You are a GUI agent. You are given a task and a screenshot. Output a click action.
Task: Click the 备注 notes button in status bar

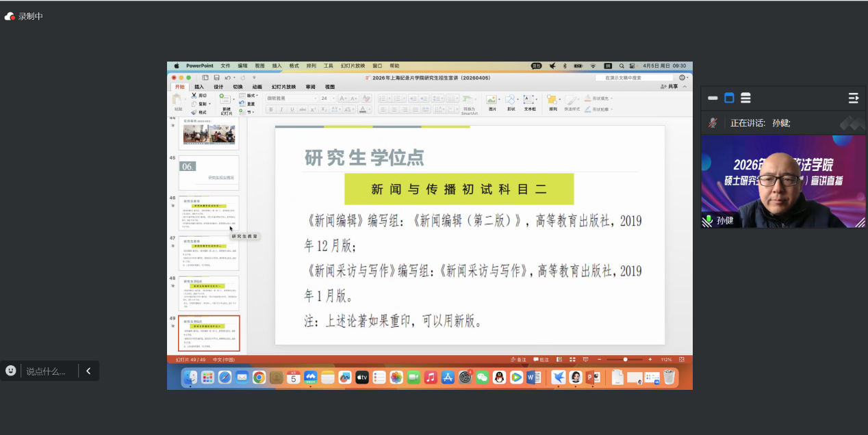[518, 359]
